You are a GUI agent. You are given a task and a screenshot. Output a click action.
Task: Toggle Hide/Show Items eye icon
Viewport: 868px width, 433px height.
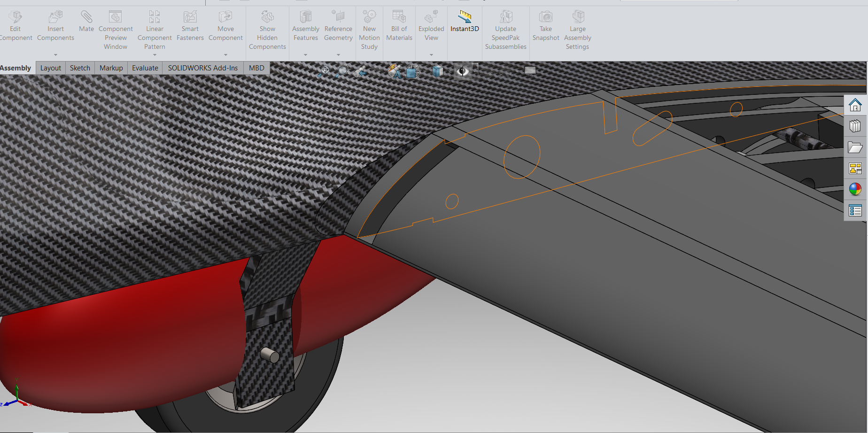point(462,71)
